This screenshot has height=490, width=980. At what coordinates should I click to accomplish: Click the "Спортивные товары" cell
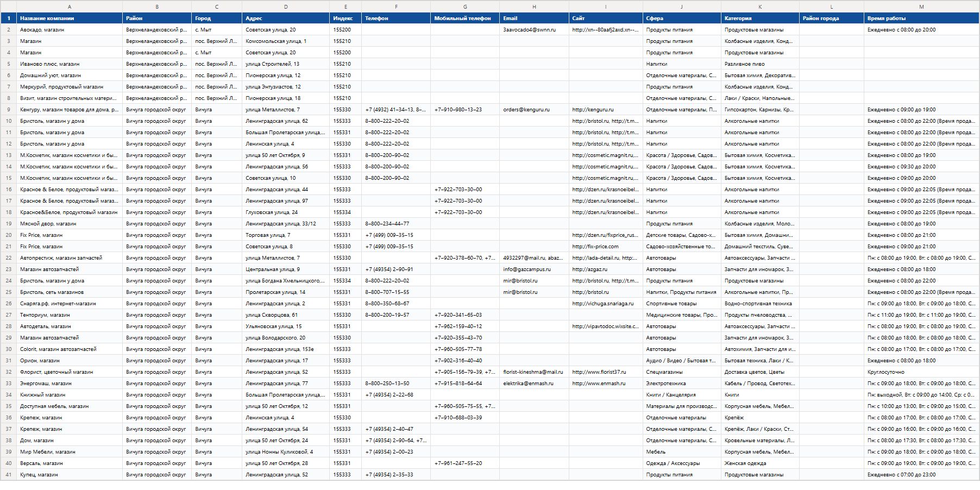682,304
